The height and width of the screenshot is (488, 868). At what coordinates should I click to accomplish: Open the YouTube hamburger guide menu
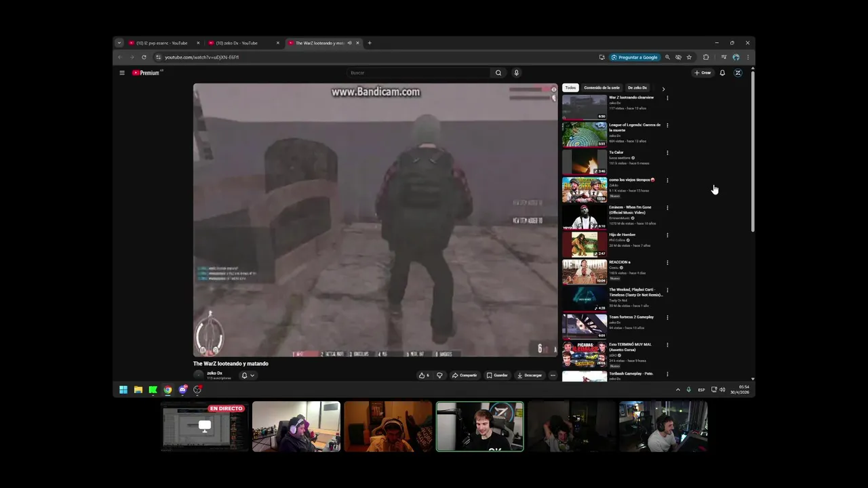click(122, 73)
